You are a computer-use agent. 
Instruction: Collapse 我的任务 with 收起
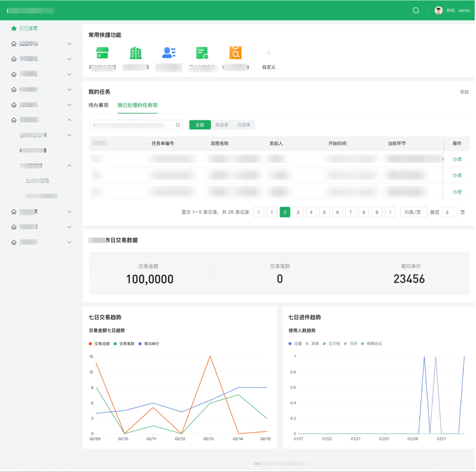click(464, 92)
